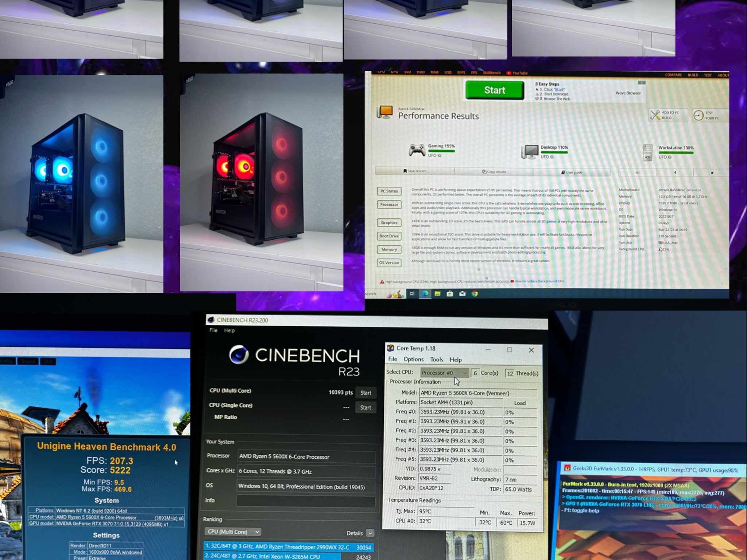
Task: Click the Boot Drive section button
Action: tap(389, 236)
